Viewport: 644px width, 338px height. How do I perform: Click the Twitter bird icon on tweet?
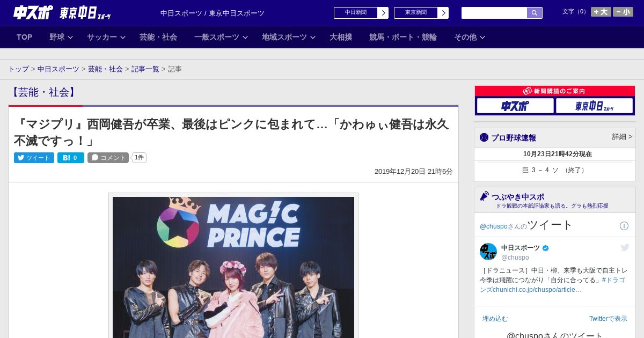625,247
